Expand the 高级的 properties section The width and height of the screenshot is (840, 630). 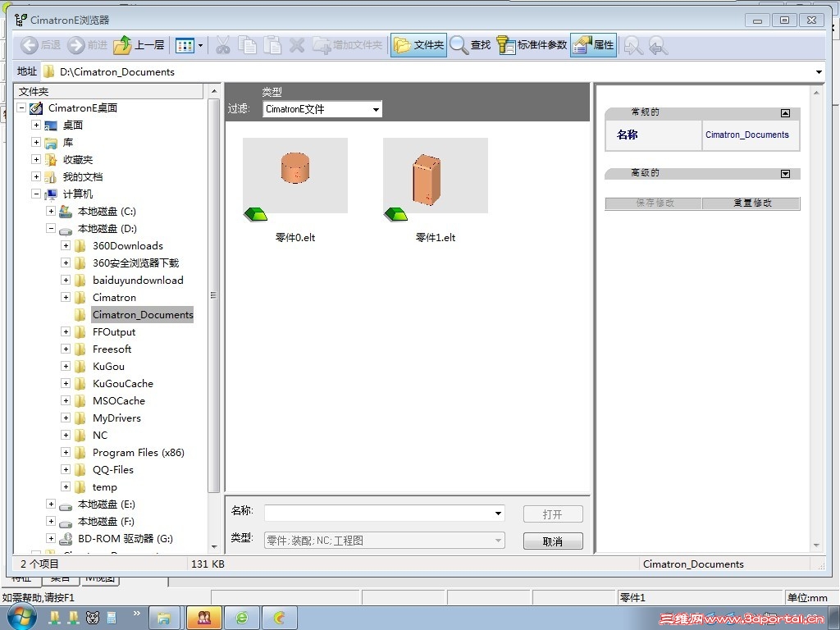coord(785,174)
